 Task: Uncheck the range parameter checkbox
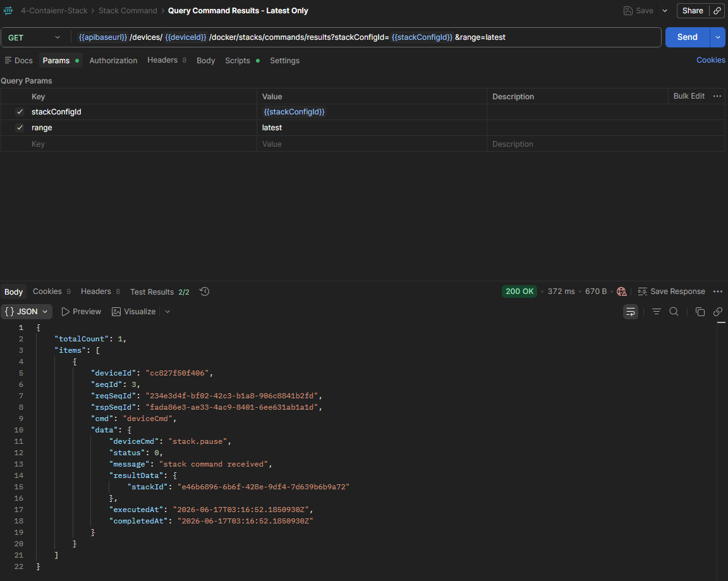pos(20,128)
